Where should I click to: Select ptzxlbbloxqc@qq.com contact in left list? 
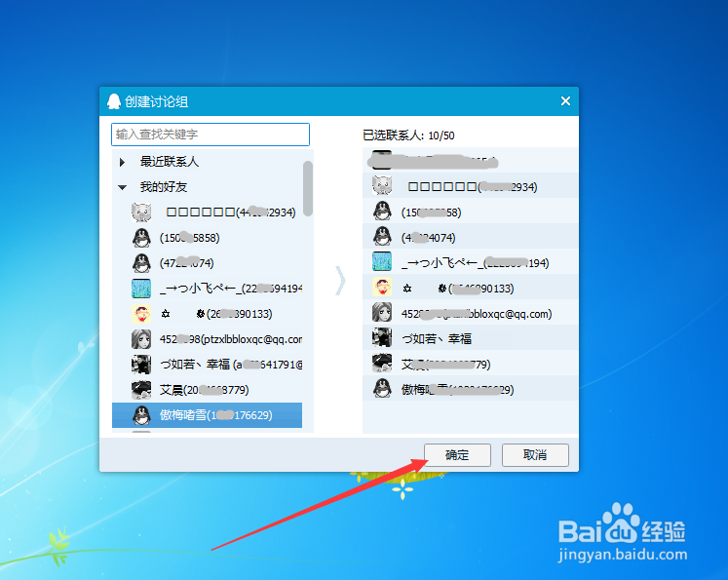[207, 339]
